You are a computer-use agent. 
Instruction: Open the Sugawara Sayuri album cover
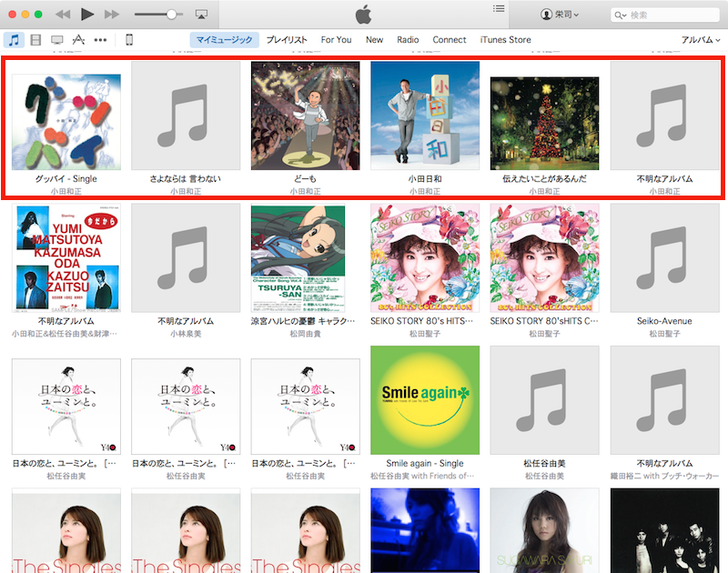(544, 530)
